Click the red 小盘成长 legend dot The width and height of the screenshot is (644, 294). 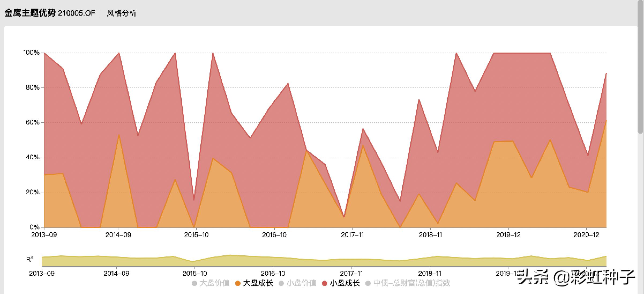click(x=325, y=283)
